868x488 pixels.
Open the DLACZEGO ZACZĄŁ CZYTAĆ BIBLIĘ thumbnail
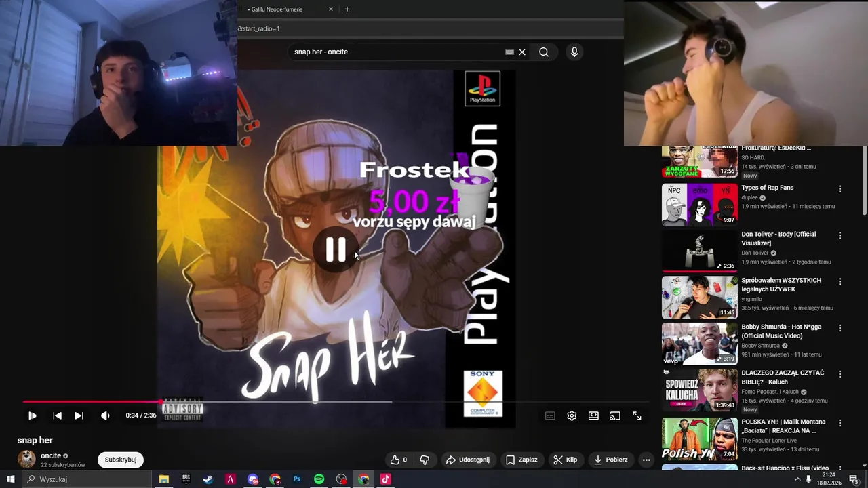[699, 390]
